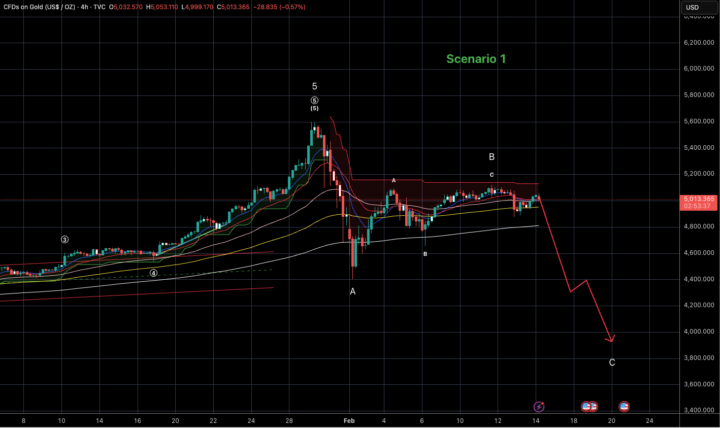Image resolution: width=720 pixels, height=428 pixels.
Task: Click the 12 date label on time axis
Action: coord(498,421)
